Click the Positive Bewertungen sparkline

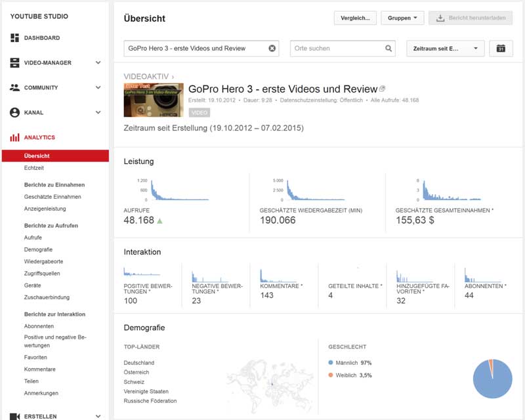(x=142, y=272)
